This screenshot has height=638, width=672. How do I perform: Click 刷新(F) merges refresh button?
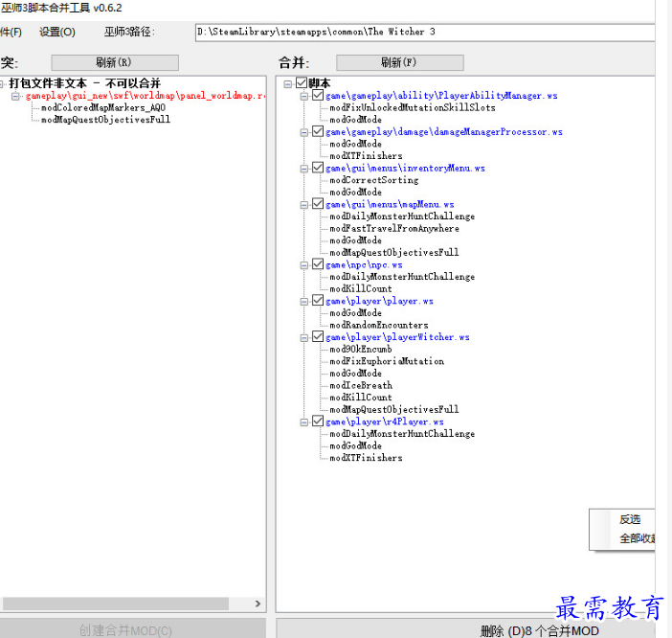pyautogui.click(x=400, y=62)
